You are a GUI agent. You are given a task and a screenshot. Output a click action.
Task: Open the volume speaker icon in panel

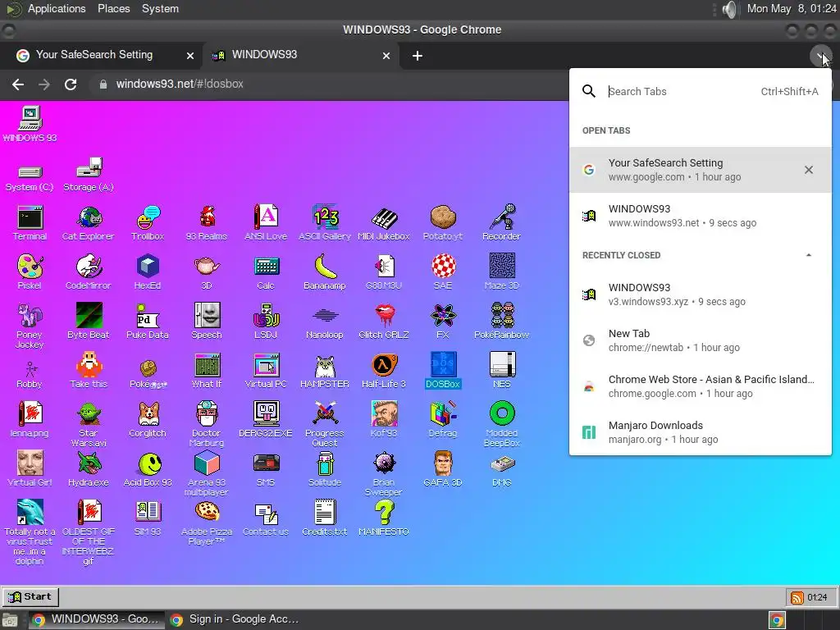pos(728,9)
